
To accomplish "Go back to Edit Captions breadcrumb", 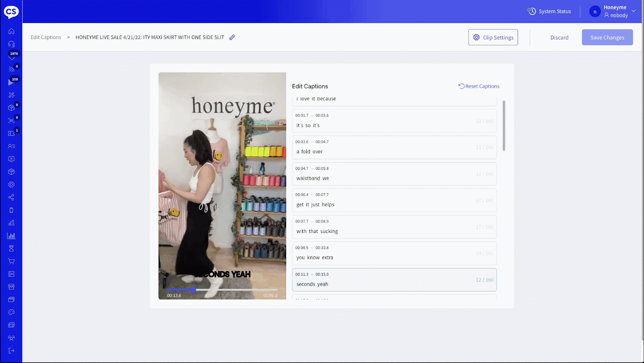I will point(46,37).
